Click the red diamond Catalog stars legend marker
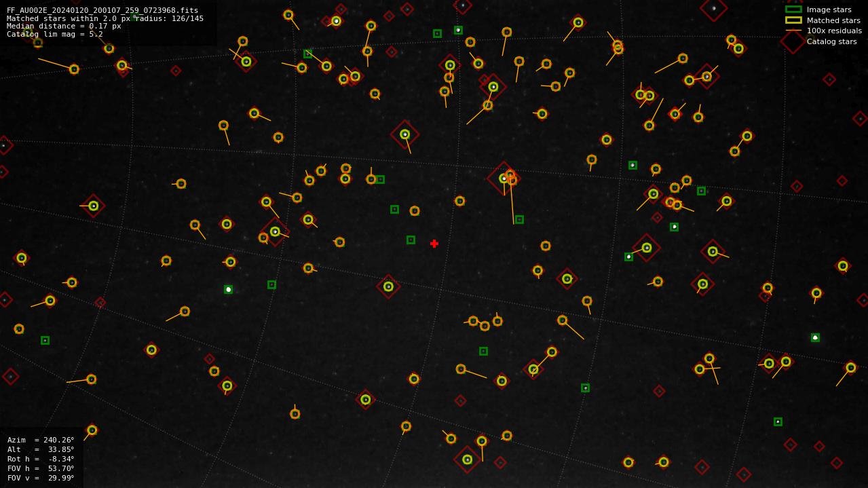The width and height of the screenshot is (868, 488). [x=793, y=41]
